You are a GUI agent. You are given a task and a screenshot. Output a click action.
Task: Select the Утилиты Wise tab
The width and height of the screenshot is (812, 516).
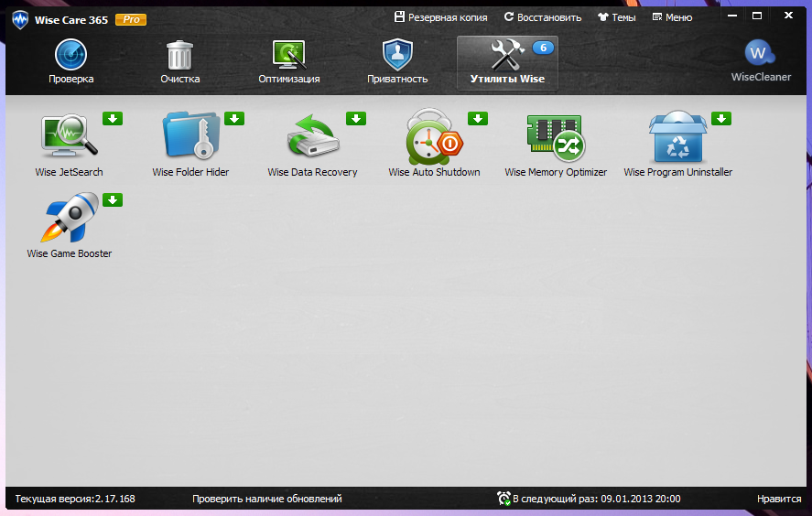tap(507, 63)
